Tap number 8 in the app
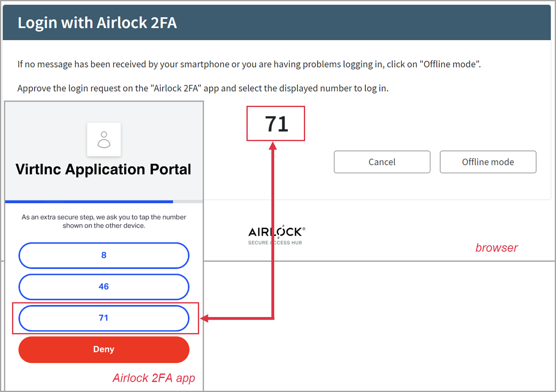 point(104,255)
